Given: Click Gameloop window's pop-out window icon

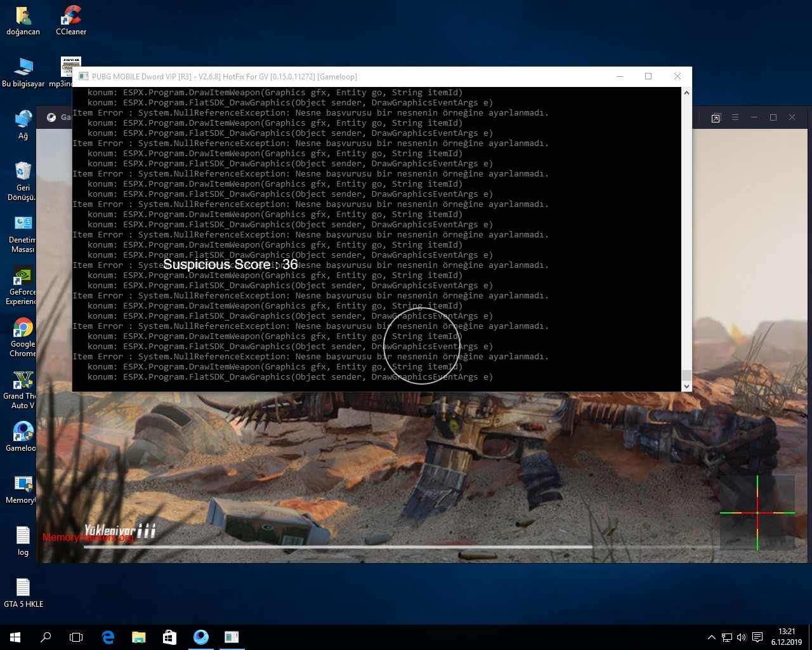Looking at the screenshot, I should coord(716,118).
